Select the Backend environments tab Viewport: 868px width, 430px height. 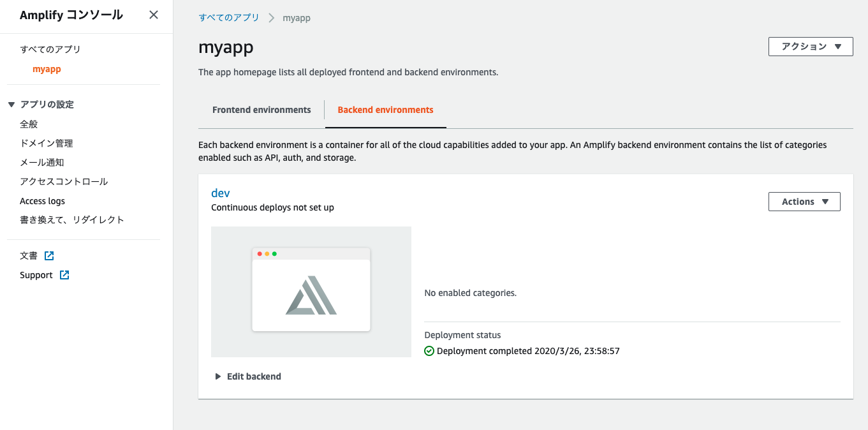point(385,109)
